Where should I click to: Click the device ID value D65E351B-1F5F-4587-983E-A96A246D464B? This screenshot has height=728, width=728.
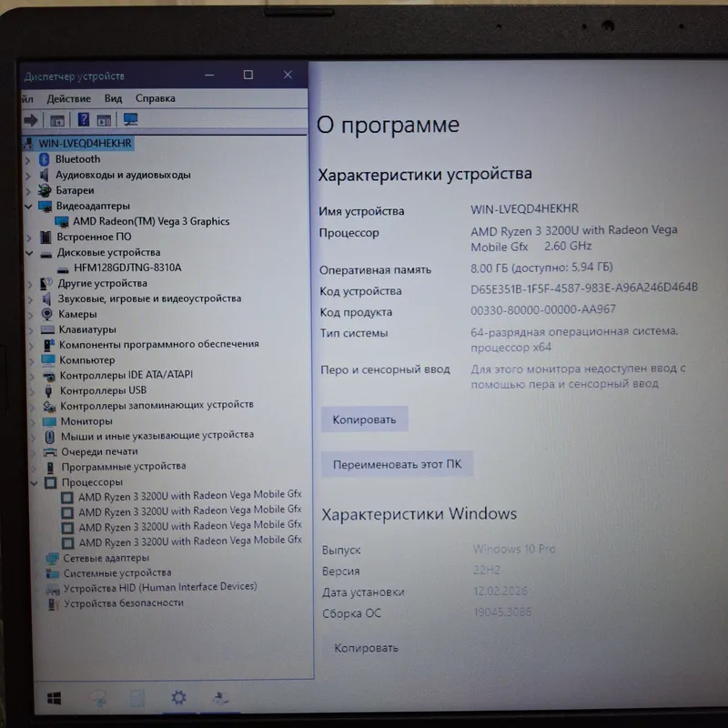[584, 288]
